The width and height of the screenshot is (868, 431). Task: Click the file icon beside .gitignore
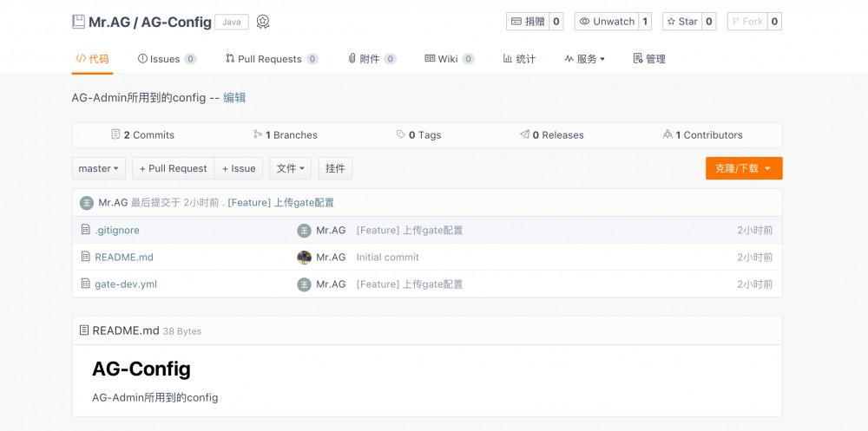(x=85, y=229)
